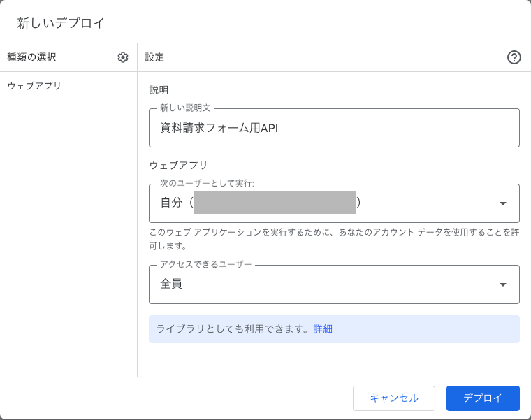Open the アクセスできるユーザー dropdown
Screen dimensions: 531x420
point(334,284)
